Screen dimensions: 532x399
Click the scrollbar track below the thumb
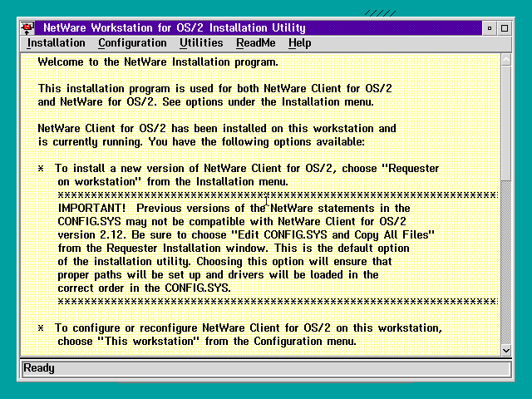[506, 266]
